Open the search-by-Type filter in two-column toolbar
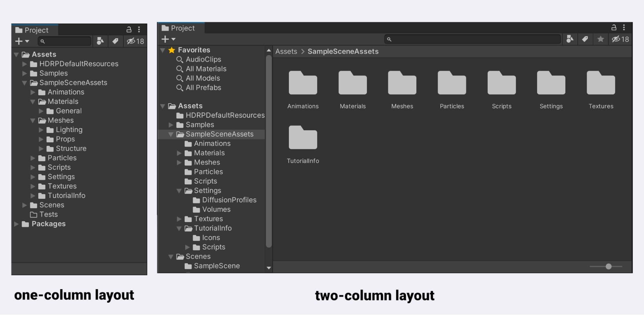This screenshot has width=644, height=315. [x=570, y=39]
